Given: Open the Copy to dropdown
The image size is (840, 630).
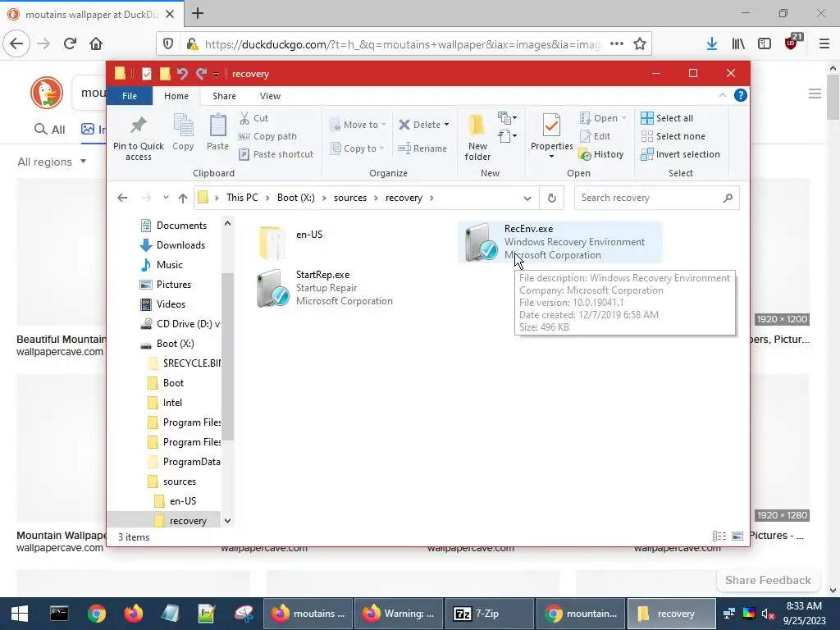Looking at the screenshot, I should point(357,148).
